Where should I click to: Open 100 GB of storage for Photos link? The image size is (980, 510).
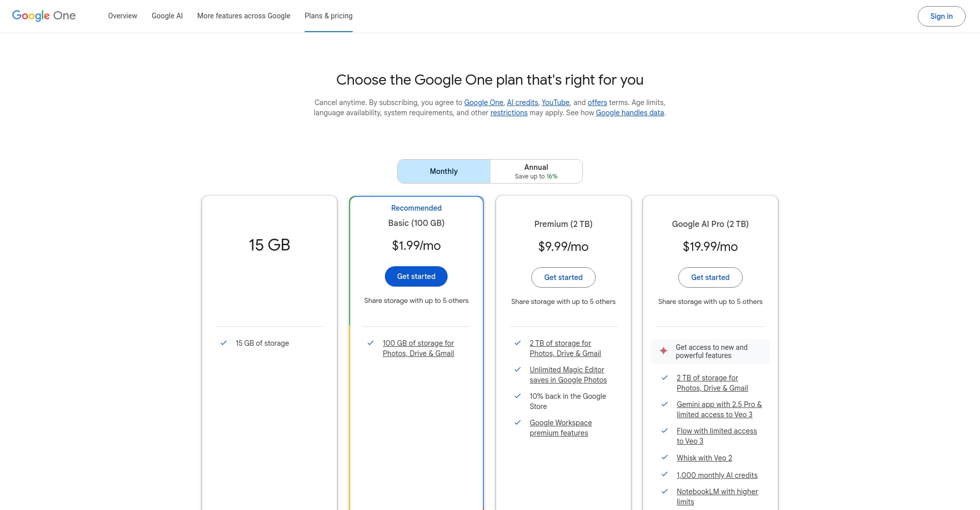click(x=419, y=348)
